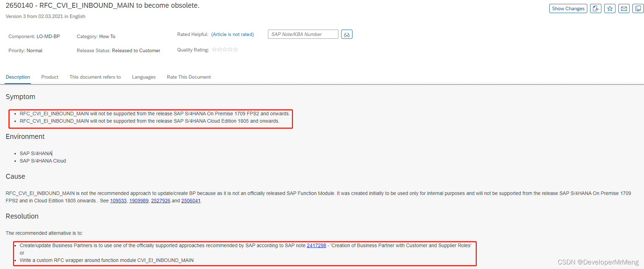The image size is (644, 269).
Task: Click the Article is not rated link
Action: tap(232, 34)
